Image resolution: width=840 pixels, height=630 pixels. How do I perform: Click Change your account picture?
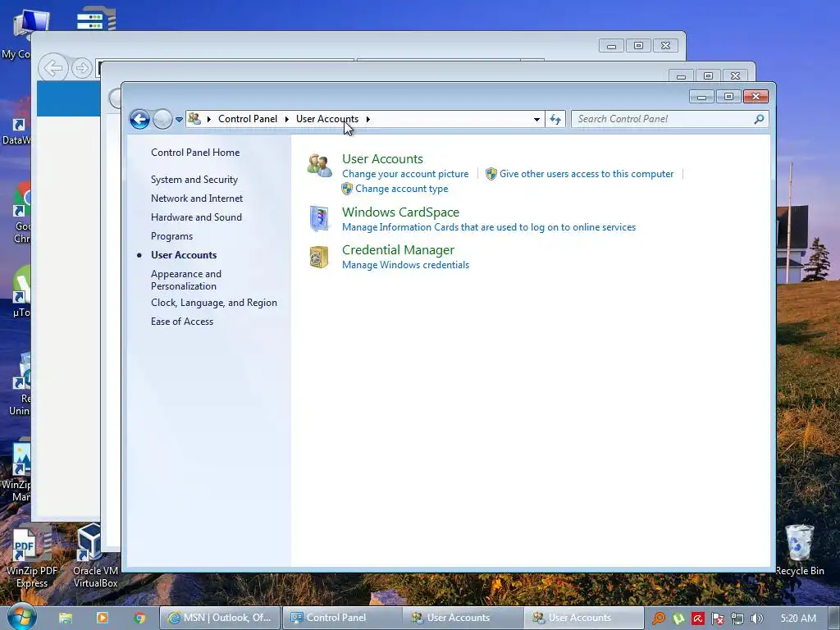pos(405,174)
